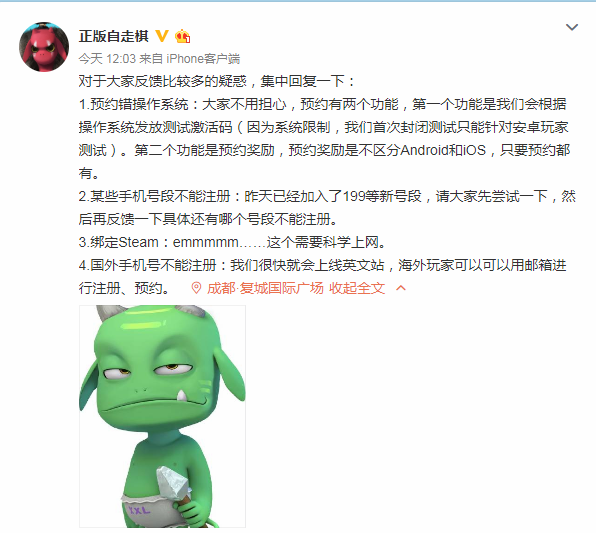Open the post options chevron menu

[572, 27]
